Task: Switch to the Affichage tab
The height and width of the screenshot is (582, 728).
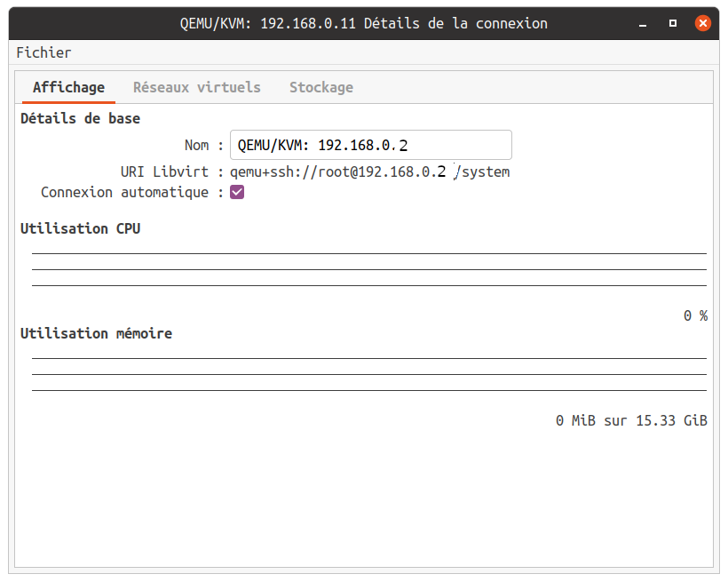Action: 68,87
